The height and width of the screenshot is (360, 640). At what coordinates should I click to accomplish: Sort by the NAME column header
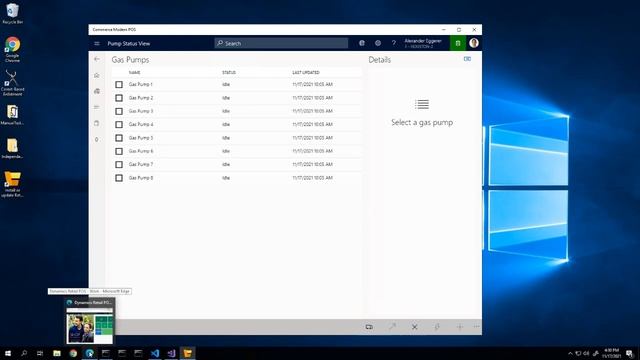135,72
